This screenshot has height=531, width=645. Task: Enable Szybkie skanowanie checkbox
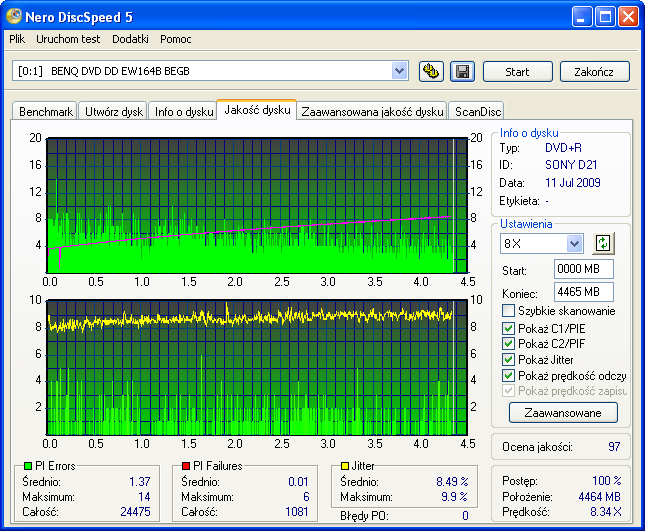pyautogui.click(x=508, y=311)
